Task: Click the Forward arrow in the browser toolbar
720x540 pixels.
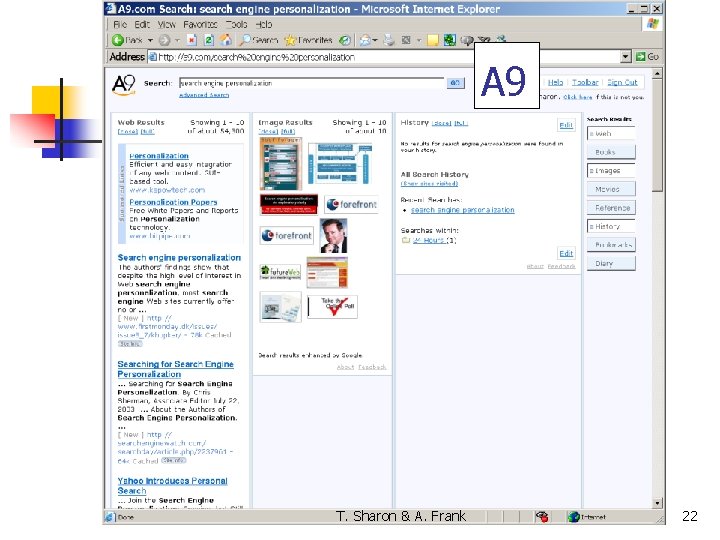Action: (164, 40)
